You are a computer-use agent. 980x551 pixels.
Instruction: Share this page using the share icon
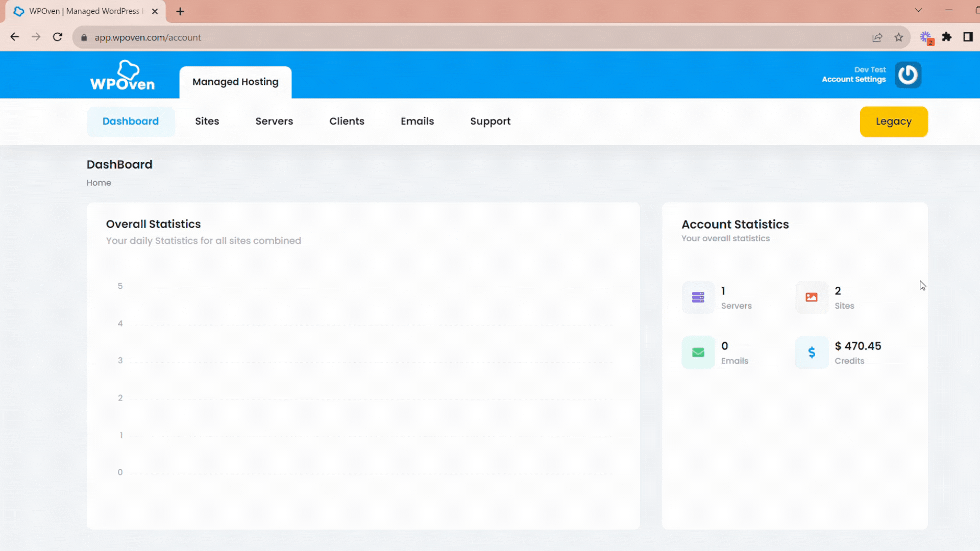877,37
